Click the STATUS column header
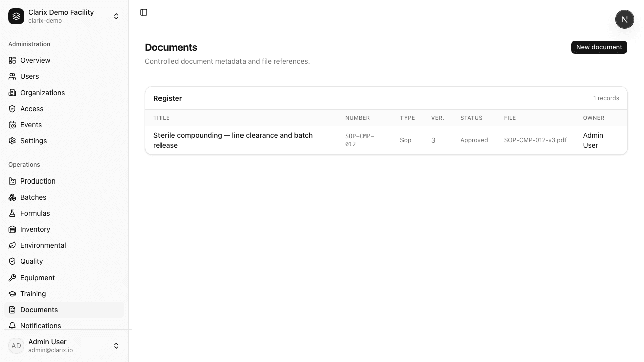The image size is (644, 362). click(x=471, y=118)
